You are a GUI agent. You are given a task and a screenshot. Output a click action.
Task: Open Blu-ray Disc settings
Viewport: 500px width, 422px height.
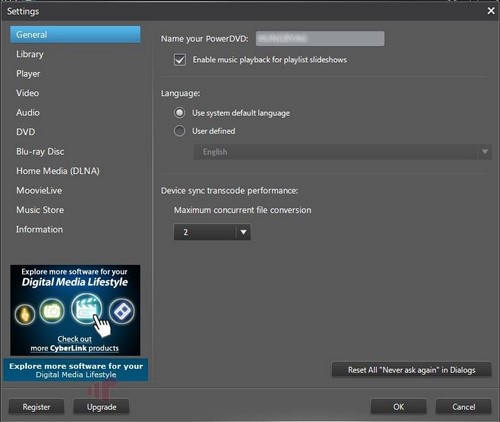pyautogui.click(x=40, y=152)
